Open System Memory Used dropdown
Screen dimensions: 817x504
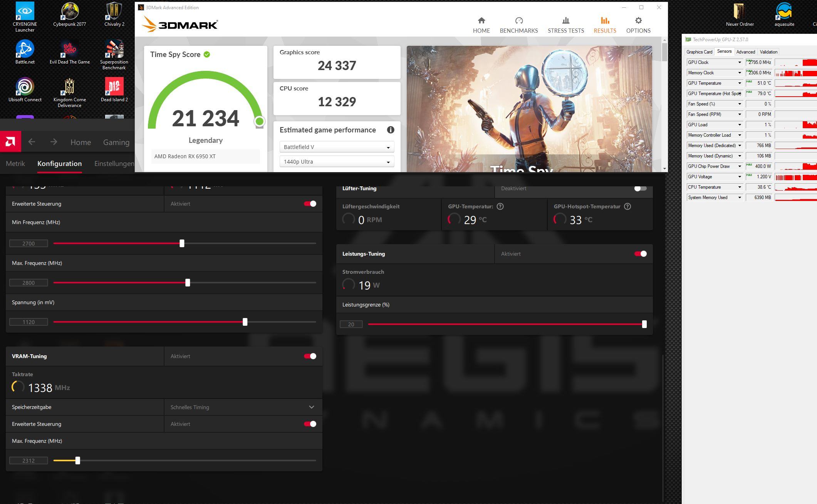click(x=740, y=198)
